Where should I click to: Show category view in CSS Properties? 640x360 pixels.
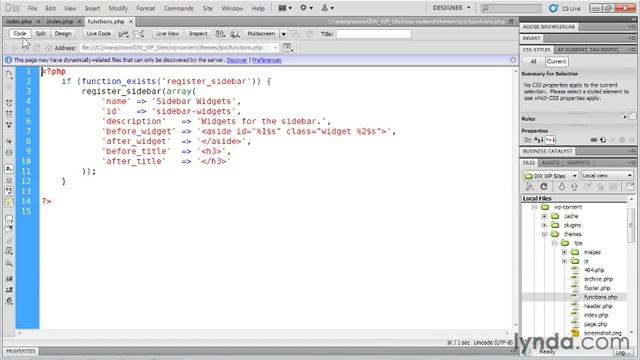527,140
